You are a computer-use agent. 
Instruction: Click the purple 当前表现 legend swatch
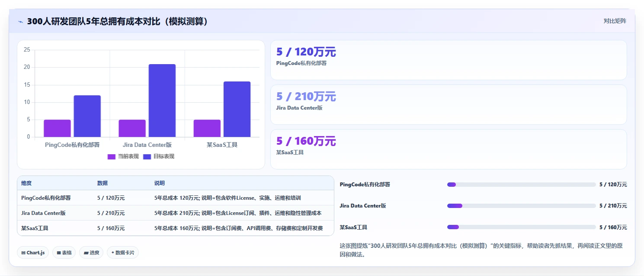[112, 156]
